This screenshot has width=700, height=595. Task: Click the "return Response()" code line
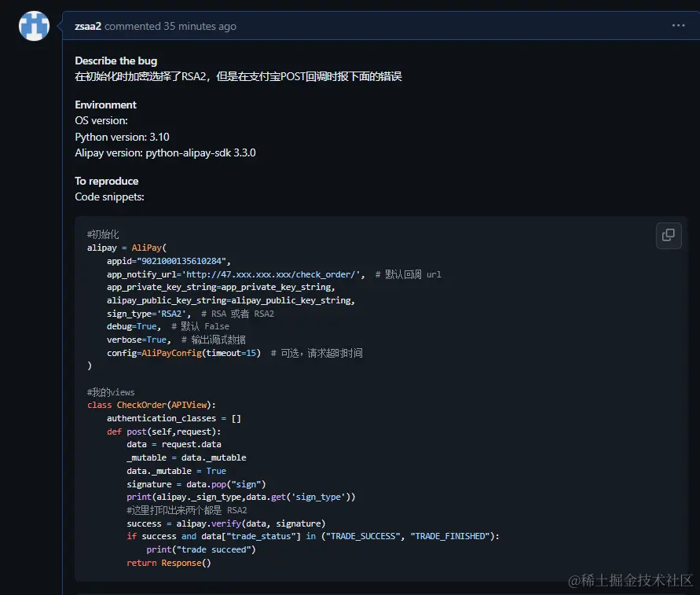coord(169,563)
